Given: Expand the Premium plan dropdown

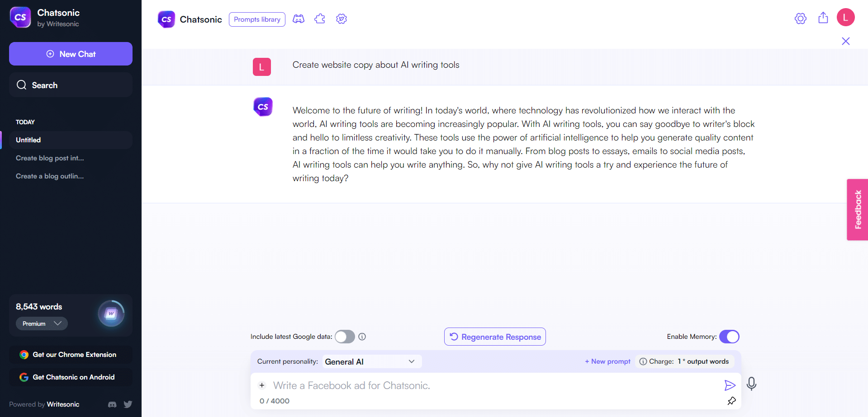Looking at the screenshot, I should click(x=42, y=323).
